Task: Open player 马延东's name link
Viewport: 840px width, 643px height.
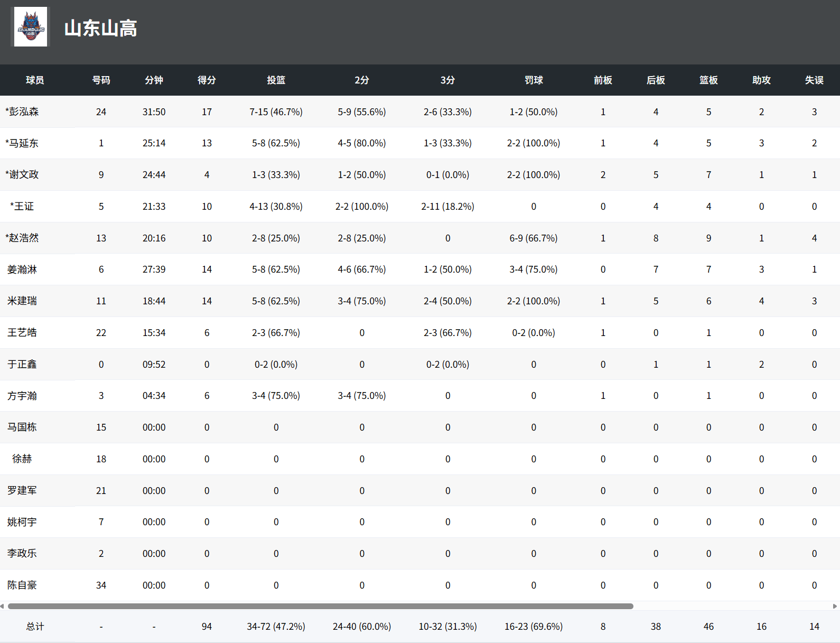Action: [x=23, y=143]
